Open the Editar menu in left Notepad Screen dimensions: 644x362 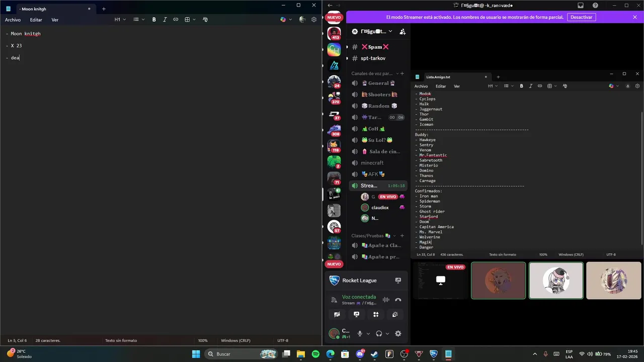36,20
